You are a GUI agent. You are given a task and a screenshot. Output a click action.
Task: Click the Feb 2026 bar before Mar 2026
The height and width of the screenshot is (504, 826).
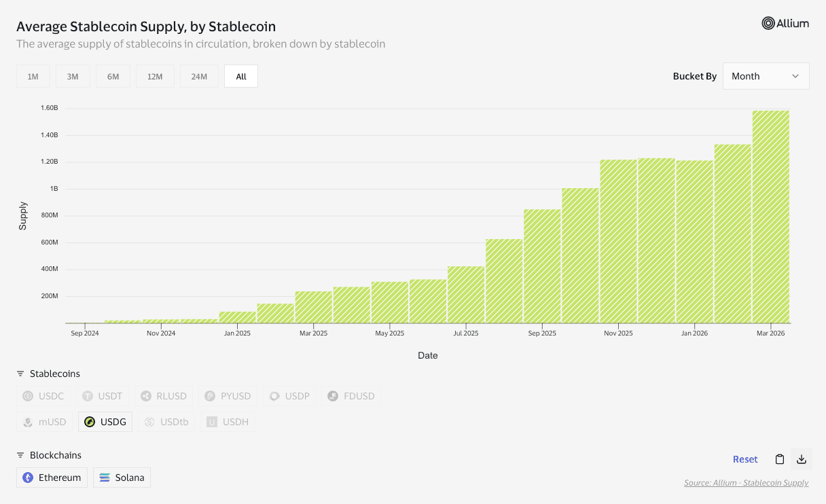(x=733, y=234)
